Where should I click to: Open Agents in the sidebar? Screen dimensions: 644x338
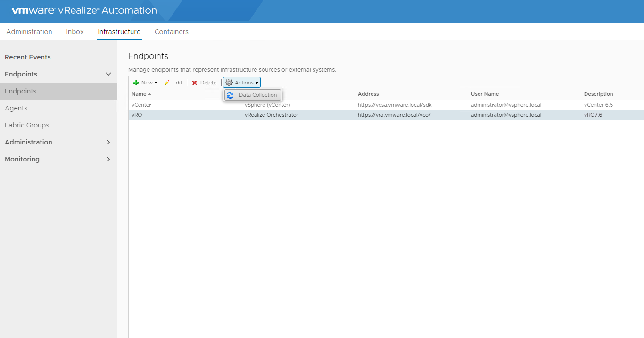pos(16,108)
